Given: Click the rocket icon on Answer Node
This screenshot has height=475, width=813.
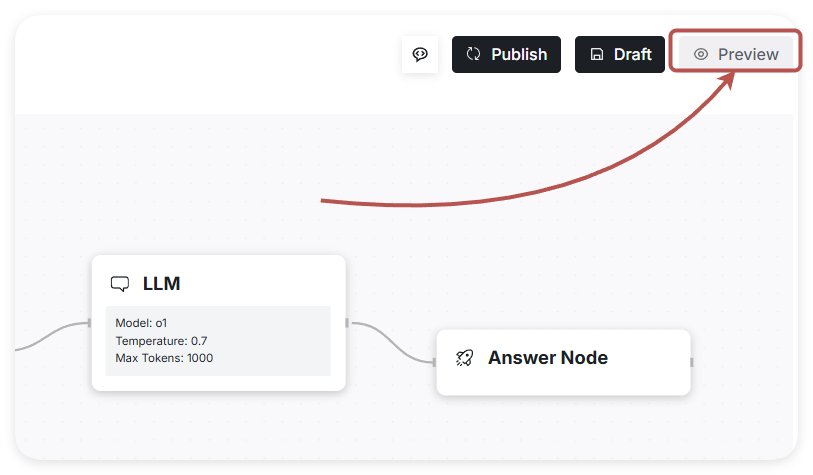Looking at the screenshot, I should (464, 358).
